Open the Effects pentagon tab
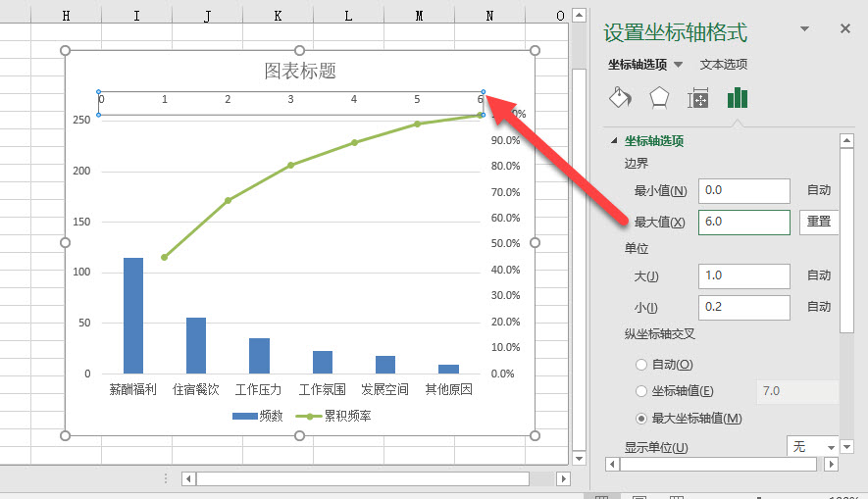 [659, 98]
